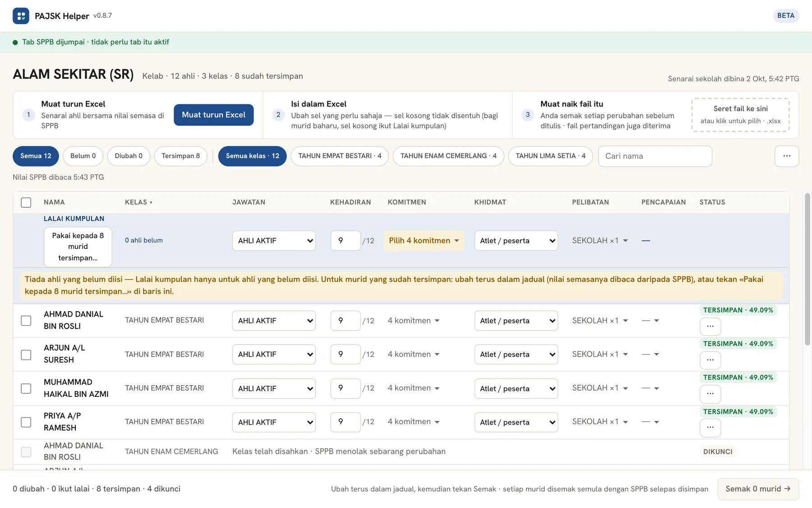Open Jawatan dropdown for PRIYA A/P RAMESH

click(x=274, y=422)
